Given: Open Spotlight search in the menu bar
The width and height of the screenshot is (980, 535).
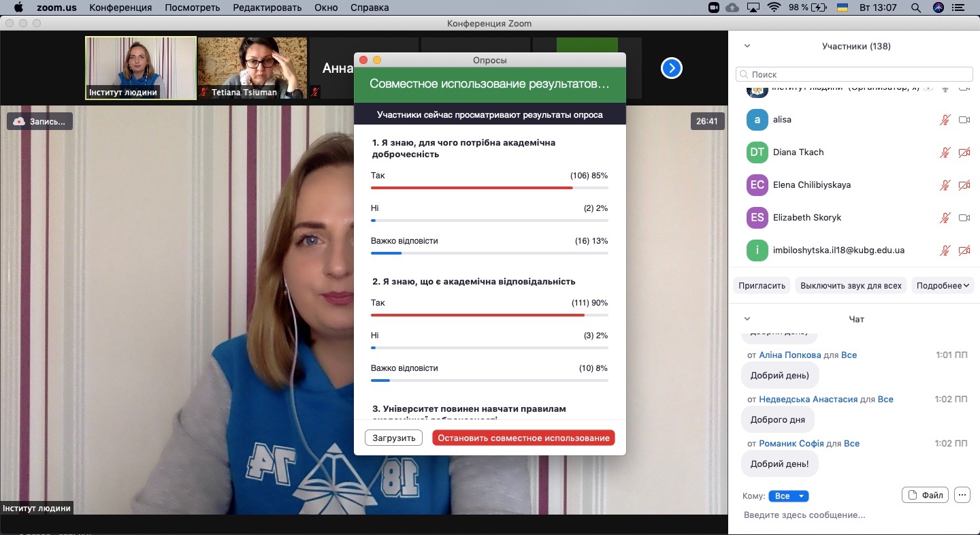Looking at the screenshot, I should 916,8.
